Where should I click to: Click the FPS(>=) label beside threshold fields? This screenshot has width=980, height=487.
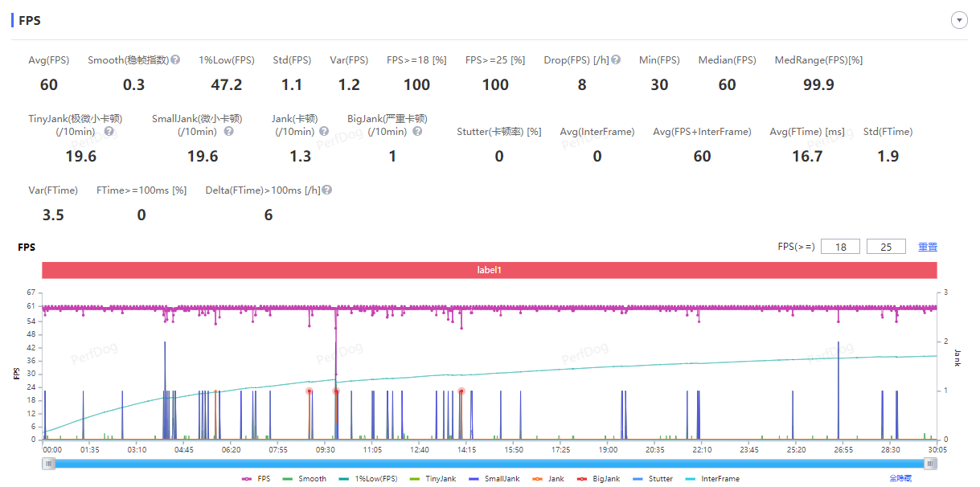point(796,248)
